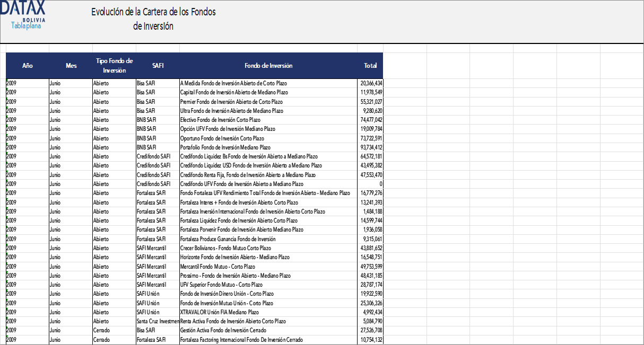
Task: Select the Fondo de Inversión column header
Action: click(x=268, y=66)
